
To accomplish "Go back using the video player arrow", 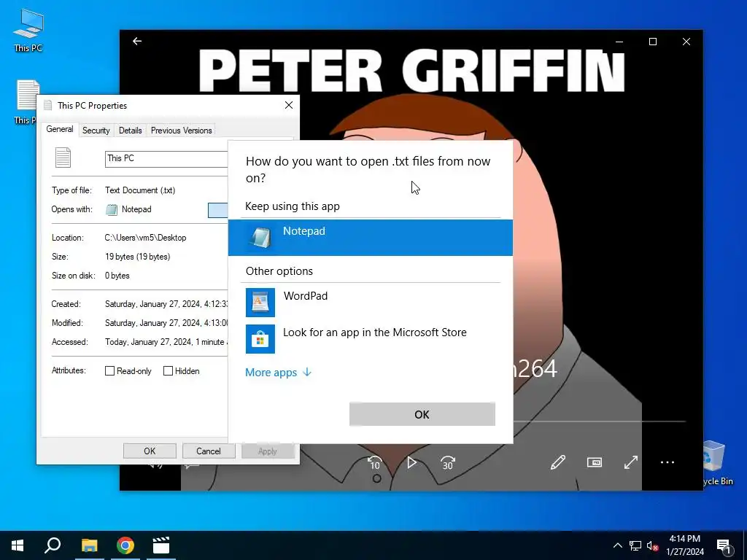I will 137,42.
